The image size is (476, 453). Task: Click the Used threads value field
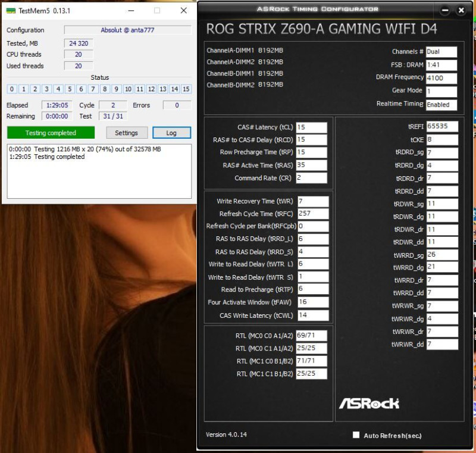[79, 66]
